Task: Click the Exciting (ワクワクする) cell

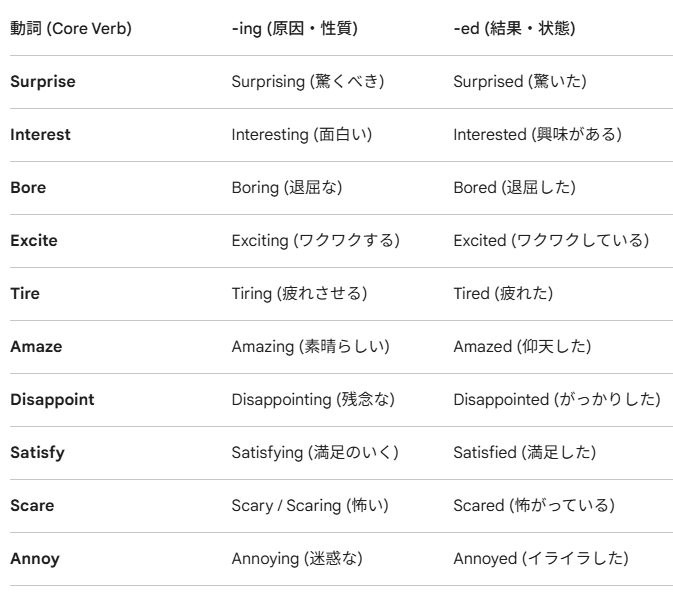Action: (315, 240)
